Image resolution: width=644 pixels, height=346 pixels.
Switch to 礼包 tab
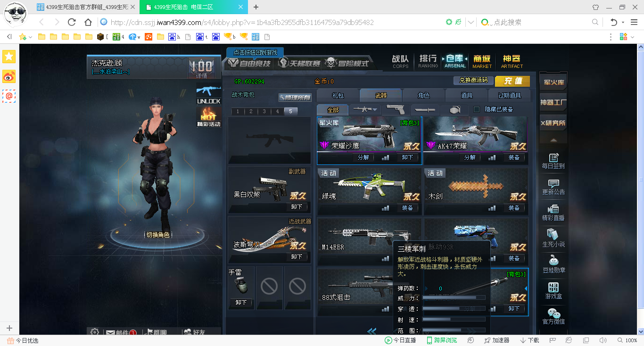(x=338, y=95)
